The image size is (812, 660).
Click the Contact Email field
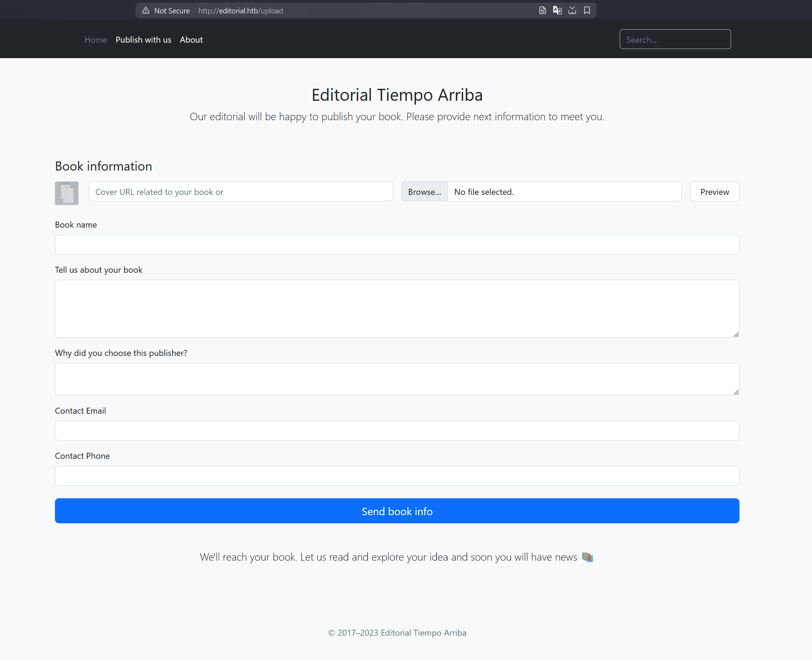pos(397,430)
